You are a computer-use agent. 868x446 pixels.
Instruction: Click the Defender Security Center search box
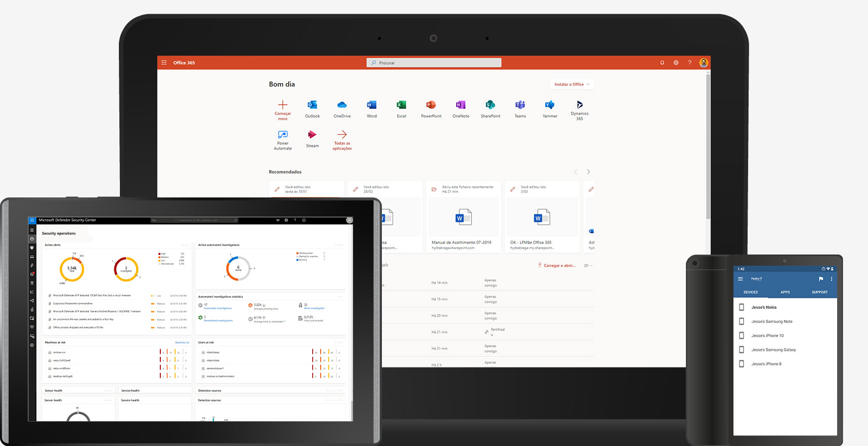207,220
